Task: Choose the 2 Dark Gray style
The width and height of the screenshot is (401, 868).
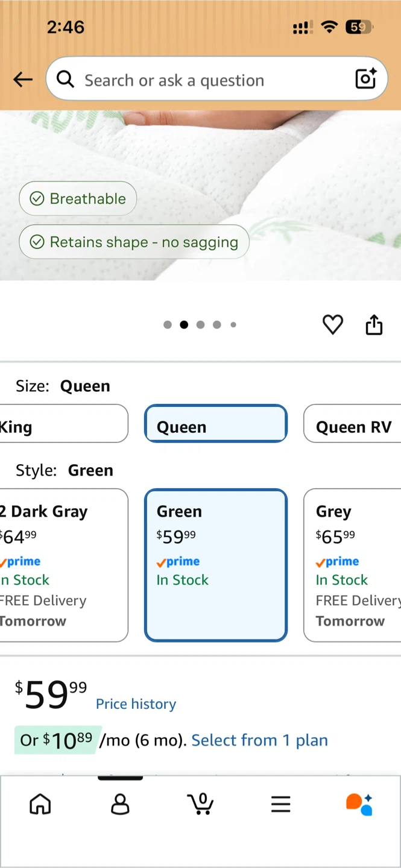Action: 63,565
